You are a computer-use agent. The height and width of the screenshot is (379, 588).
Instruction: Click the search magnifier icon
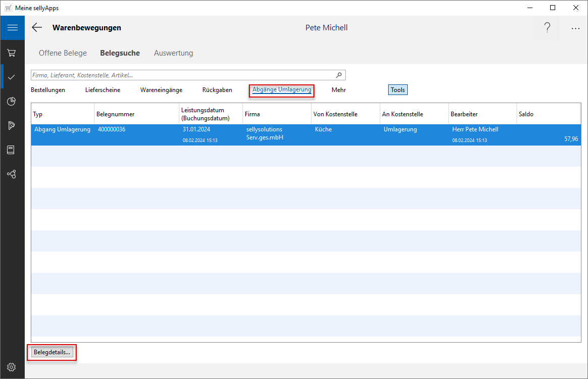[x=339, y=75]
